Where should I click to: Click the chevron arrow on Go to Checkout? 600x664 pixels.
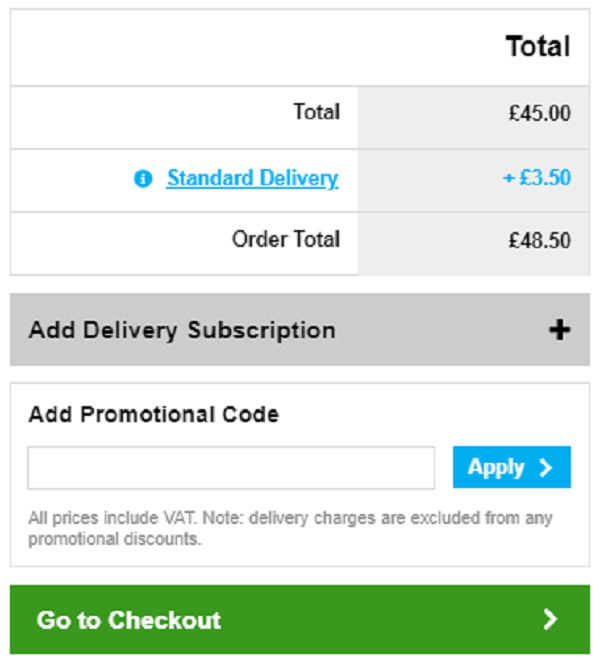tap(550, 620)
